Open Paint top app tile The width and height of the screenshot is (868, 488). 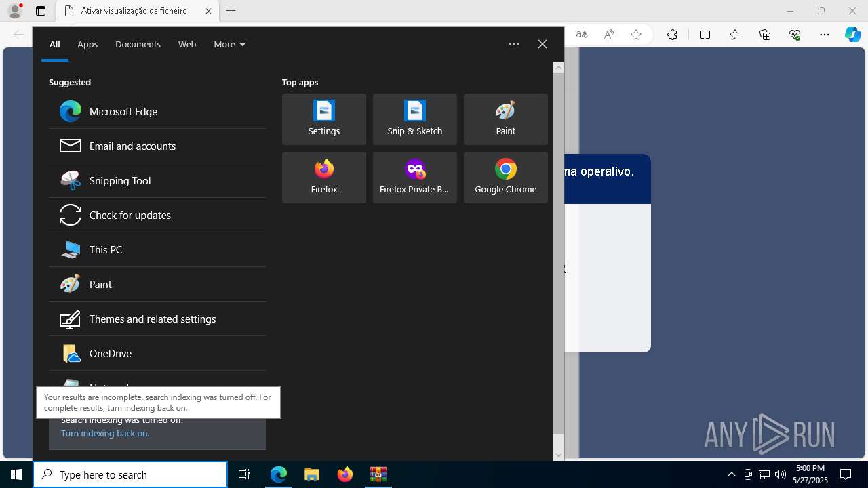pyautogui.click(x=506, y=119)
